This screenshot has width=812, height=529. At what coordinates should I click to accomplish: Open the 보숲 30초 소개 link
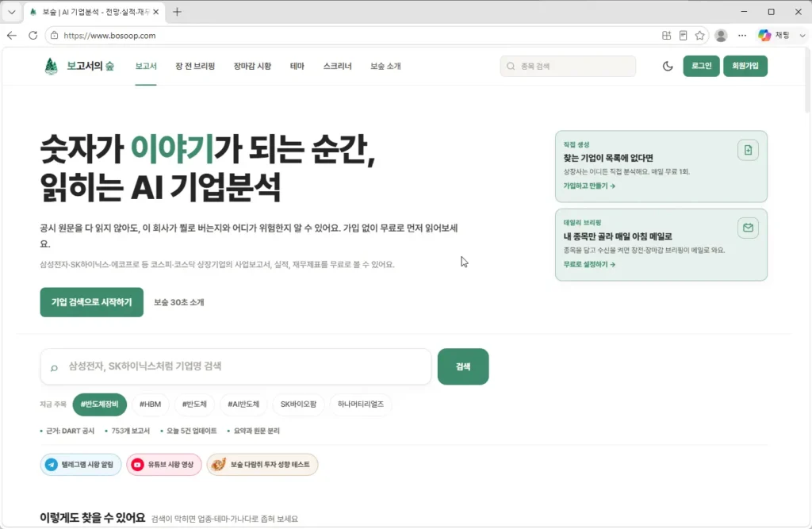[178, 302]
